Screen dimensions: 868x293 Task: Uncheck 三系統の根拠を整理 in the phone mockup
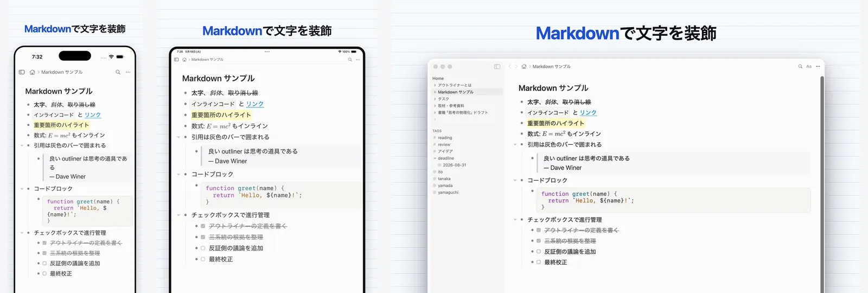[44, 253]
